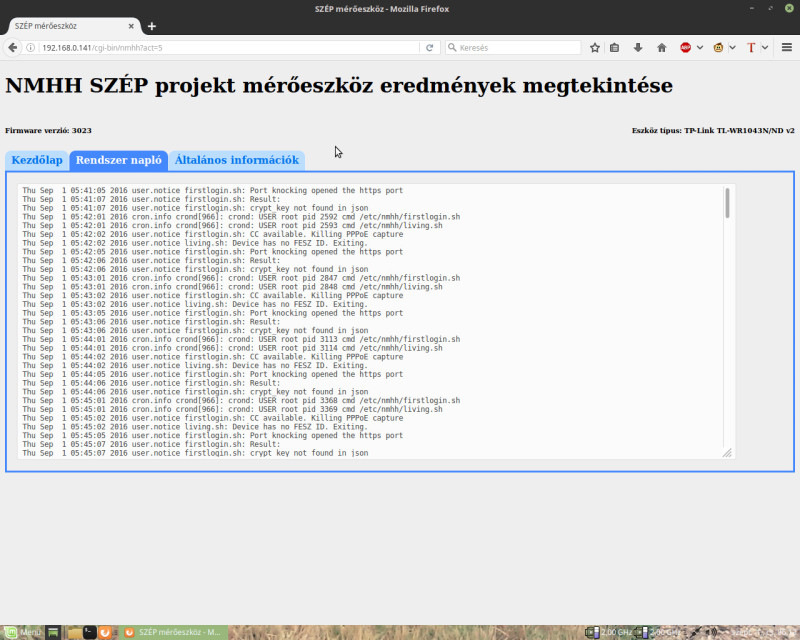The width and height of the screenshot is (800, 640).
Task: Open a new tab with plus button
Action: [152, 26]
